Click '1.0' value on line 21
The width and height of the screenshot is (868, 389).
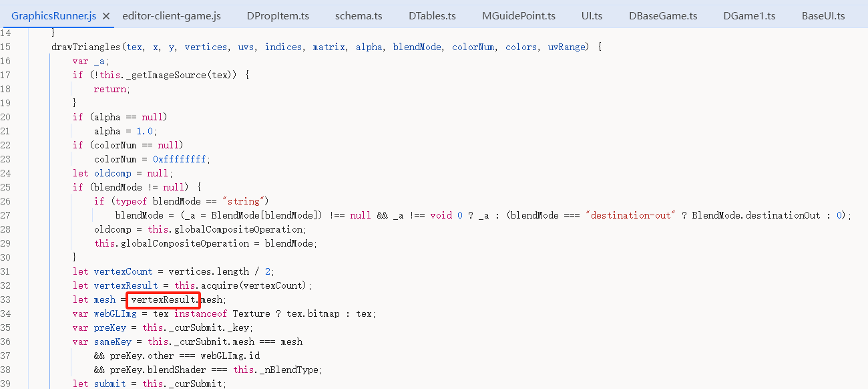click(145, 131)
